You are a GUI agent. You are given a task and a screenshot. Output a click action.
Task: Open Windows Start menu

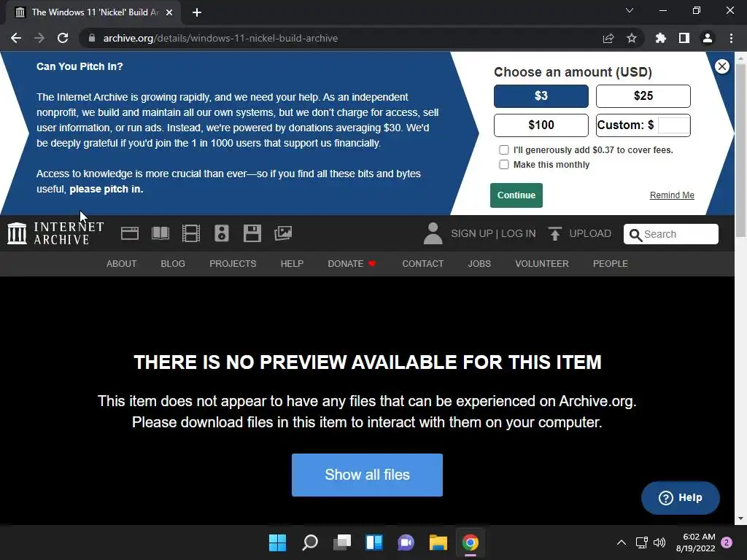pyautogui.click(x=277, y=542)
